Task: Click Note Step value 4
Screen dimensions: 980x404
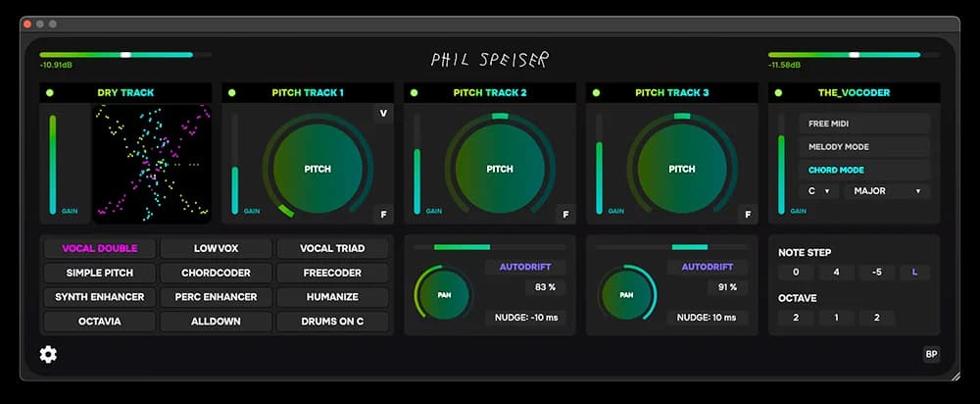Action: (836, 273)
